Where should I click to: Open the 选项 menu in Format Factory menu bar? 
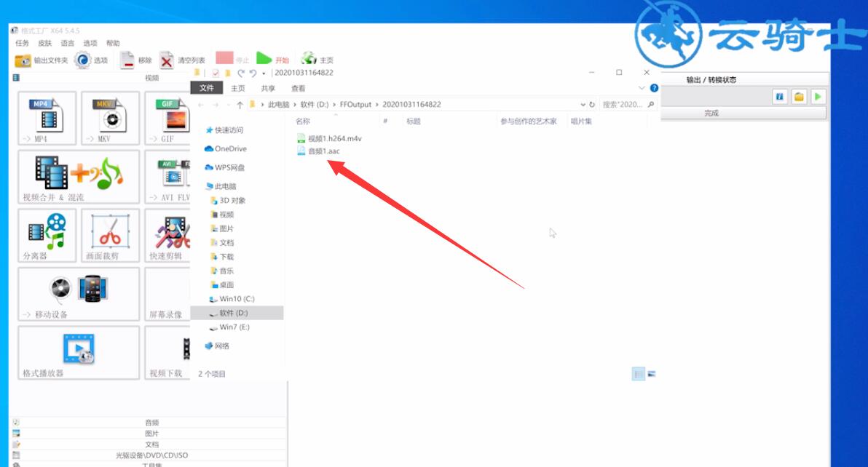90,43
